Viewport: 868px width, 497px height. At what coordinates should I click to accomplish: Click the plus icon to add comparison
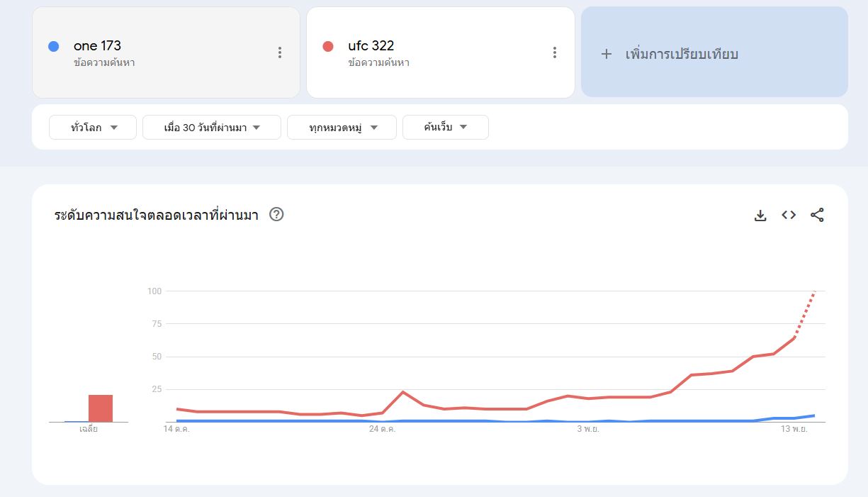[607, 54]
